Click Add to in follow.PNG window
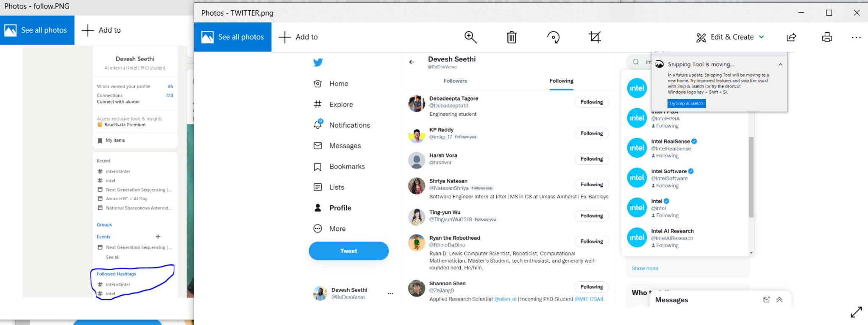 point(101,30)
